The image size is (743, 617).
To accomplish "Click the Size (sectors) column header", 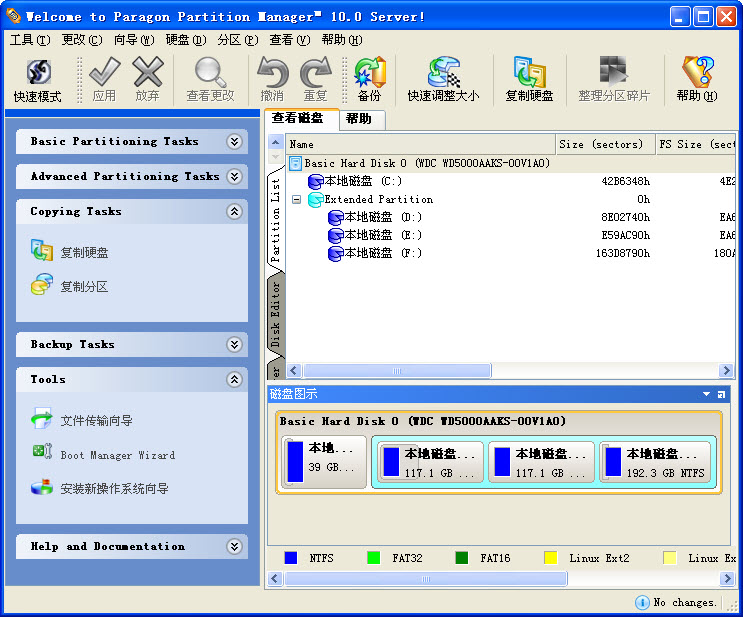I will tap(604, 144).
